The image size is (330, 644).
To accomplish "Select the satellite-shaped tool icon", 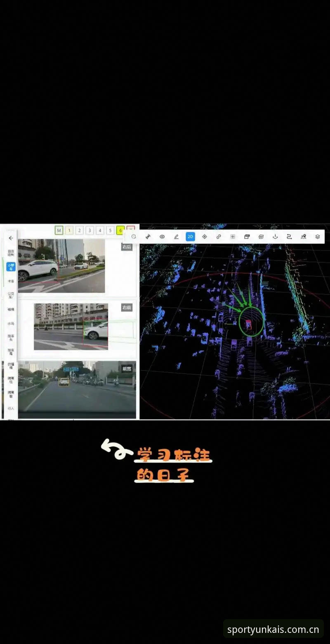I will [x=148, y=237].
